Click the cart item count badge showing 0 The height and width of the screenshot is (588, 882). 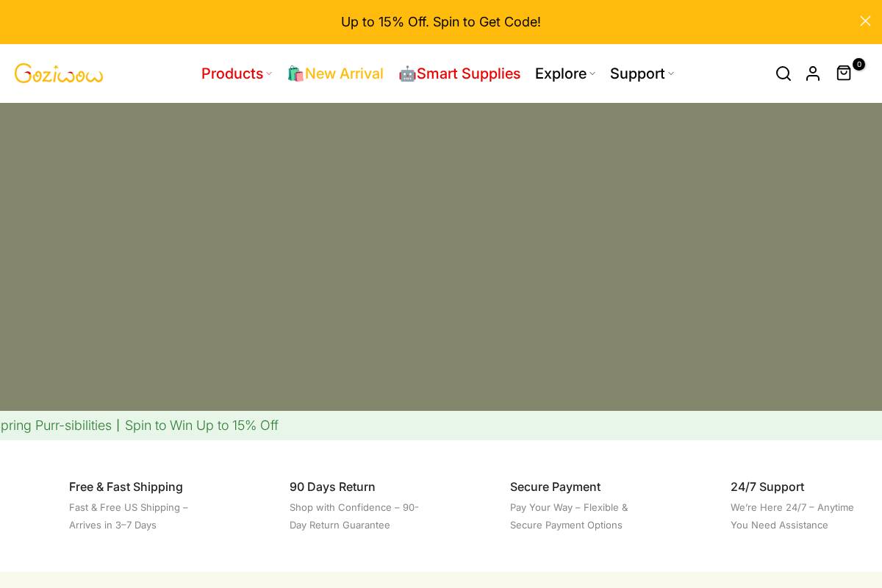859,64
